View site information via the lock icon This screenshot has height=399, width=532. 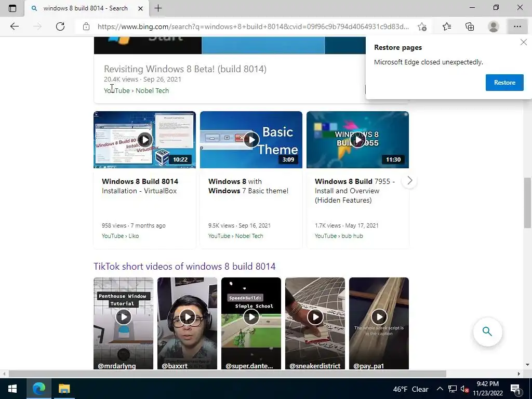[86, 26]
